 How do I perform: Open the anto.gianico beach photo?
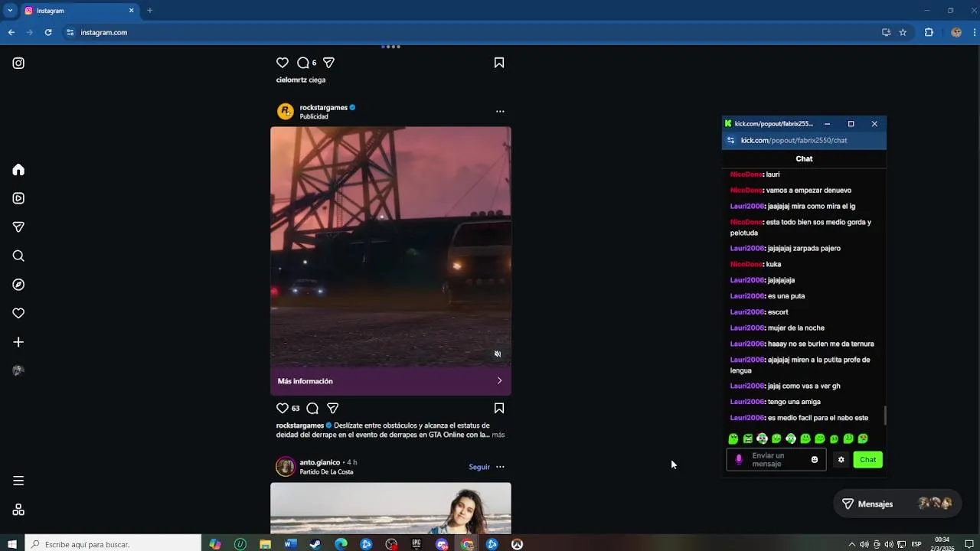390,508
